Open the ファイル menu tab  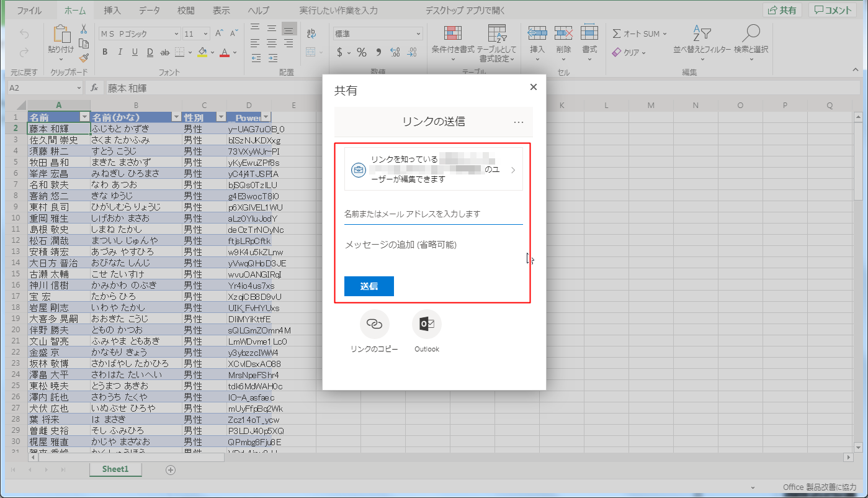click(x=29, y=11)
